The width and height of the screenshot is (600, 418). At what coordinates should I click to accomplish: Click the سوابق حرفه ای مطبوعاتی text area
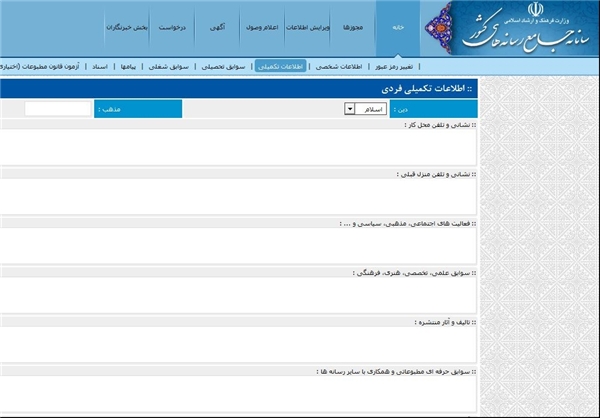(238, 394)
